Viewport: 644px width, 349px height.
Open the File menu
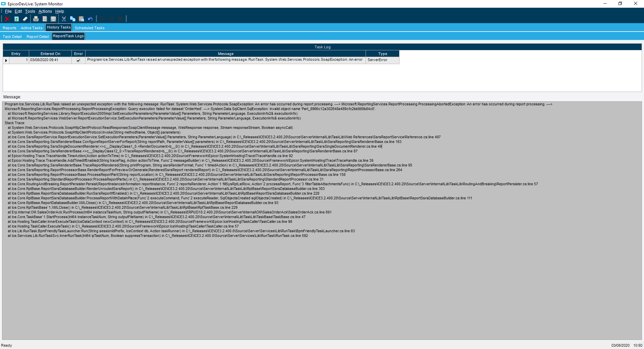click(8, 11)
